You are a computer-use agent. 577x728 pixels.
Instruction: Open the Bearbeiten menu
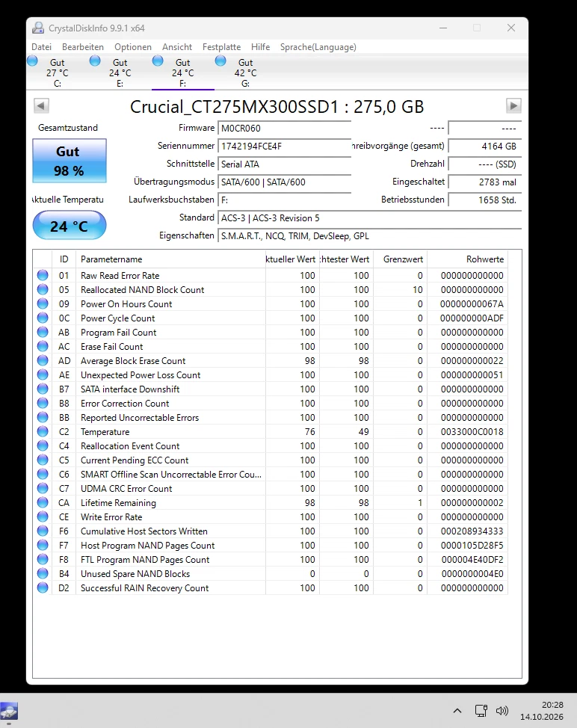[x=83, y=47]
